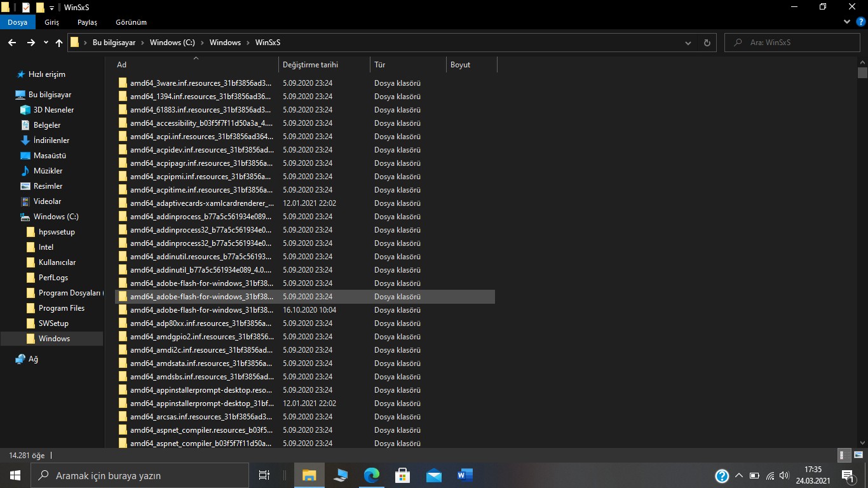
Task: Launch Microsoft Edge from taskbar
Action: click(x=372, y=475)
